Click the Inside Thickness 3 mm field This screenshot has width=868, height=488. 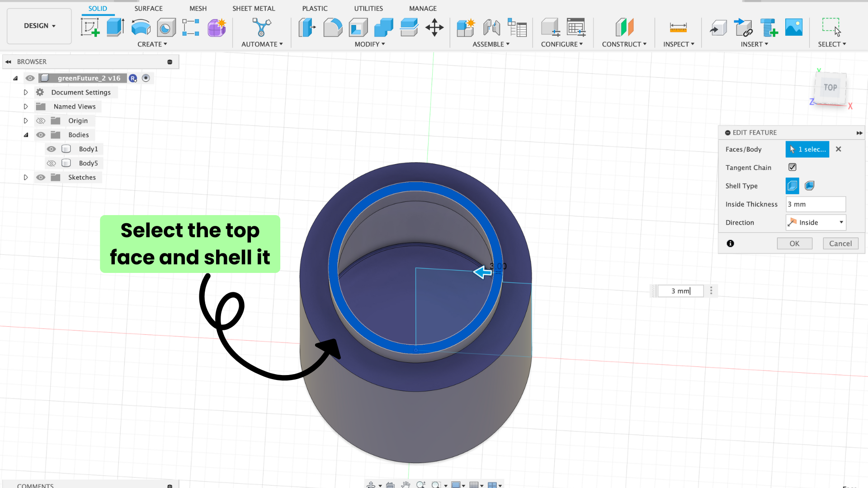click(816, 204)
